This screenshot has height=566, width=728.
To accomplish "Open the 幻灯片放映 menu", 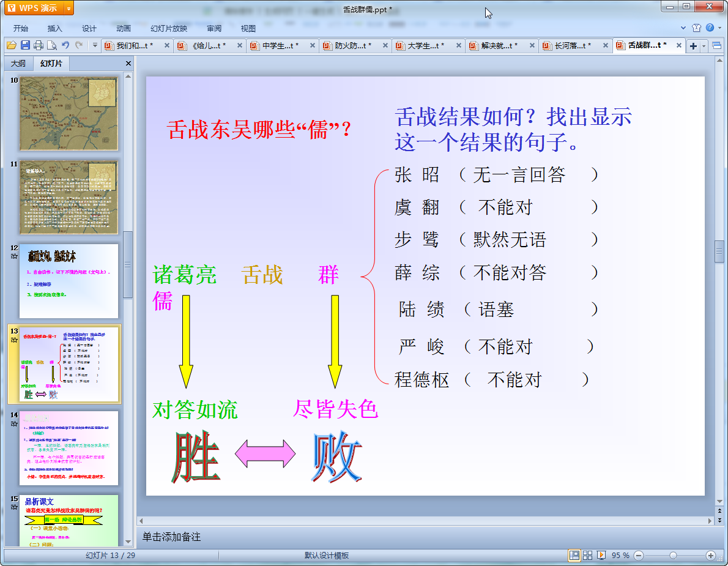I will click(x=168, y=28).
